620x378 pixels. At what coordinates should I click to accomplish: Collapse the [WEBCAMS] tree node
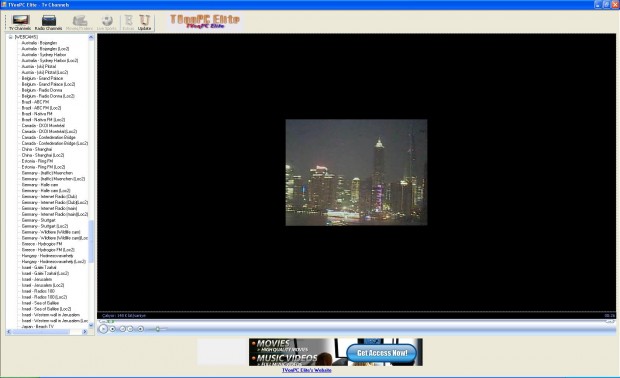pyautogui.click(x=11, y=37)
